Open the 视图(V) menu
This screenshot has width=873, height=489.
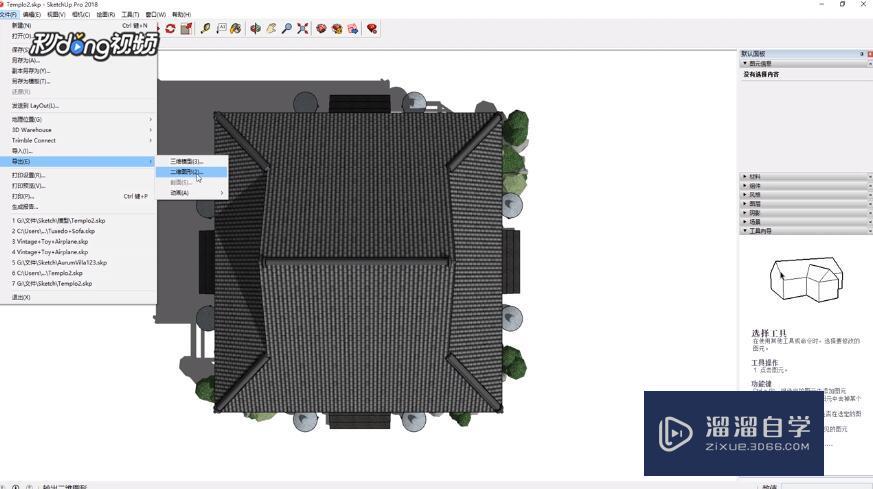56,14
